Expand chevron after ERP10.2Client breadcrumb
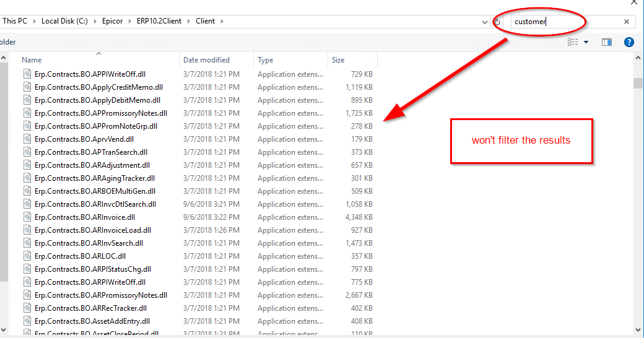Screen dimensions: 644x338 point(188,21)
